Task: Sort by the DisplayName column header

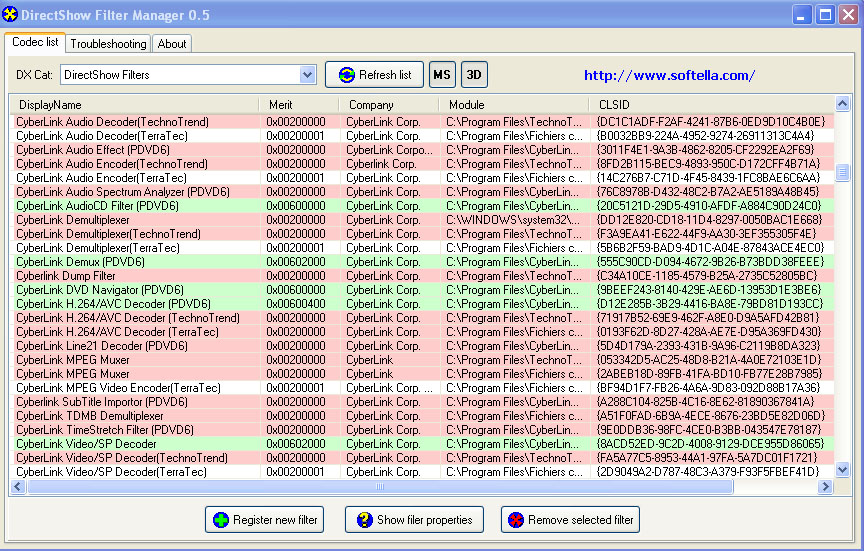Action: (x=134, y=105)
